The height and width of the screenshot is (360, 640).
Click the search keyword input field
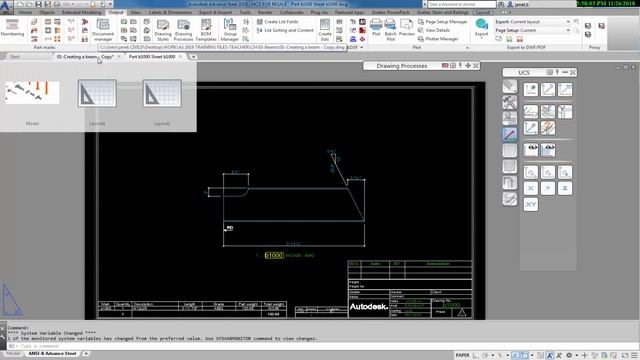tap(462, 4)
